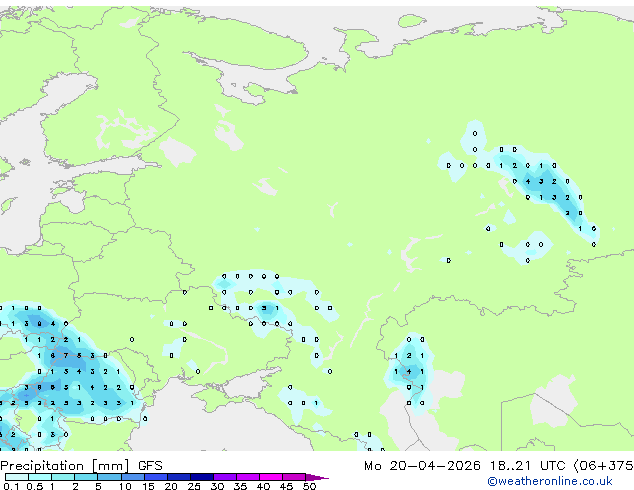The height and width of the screenshot is (490, 634).
Task: Click the GFS model label
Action: tap(150, 466)
